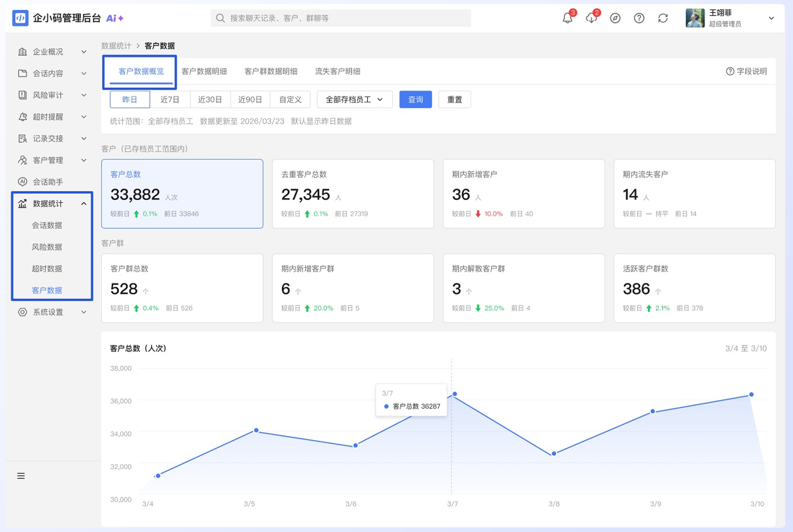The width and height of the screenshot is (793, 532).
Task: Click the 查询 button
Action: point(415,99)
